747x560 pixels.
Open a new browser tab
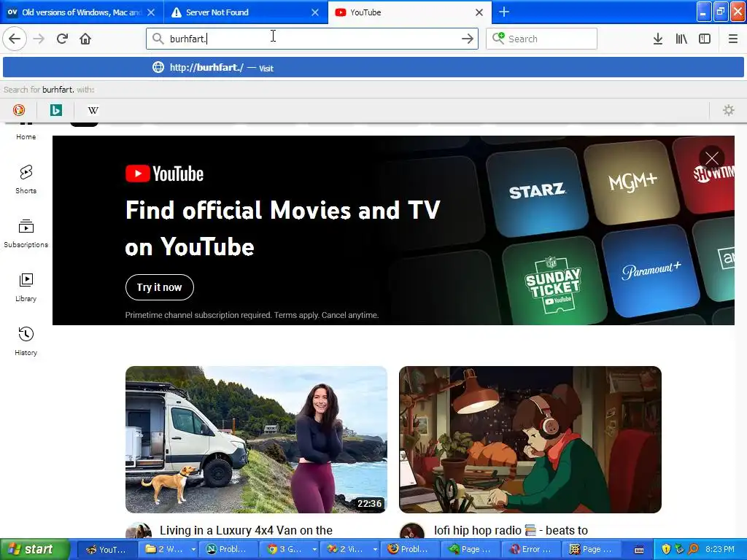click(504, 12)
